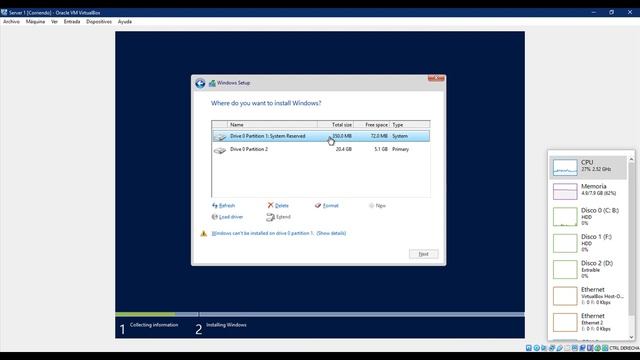The height and width of the screenshot is (360, 640).
Task: Click the Format partition option
Action: [327, 206]
